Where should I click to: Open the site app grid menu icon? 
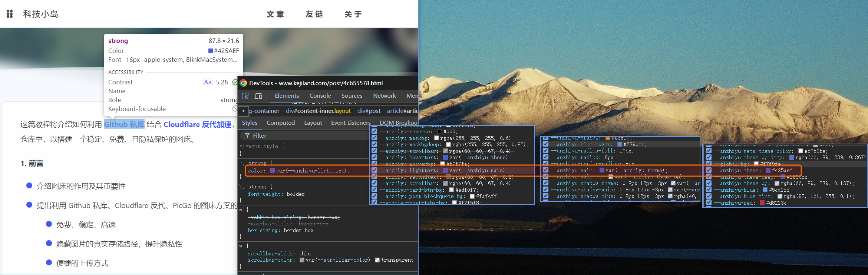pos(10,14)
